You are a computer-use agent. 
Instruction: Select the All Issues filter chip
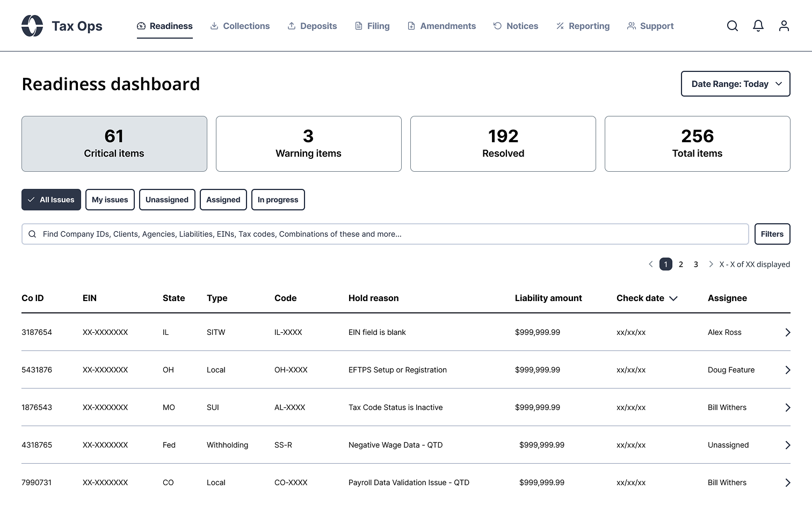pyautogui.click(x=52, y=200)
